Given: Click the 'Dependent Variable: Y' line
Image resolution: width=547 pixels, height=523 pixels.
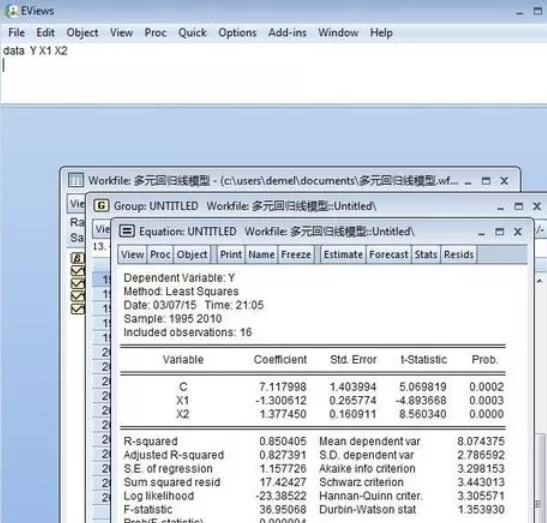Looking at the screenshot, I should 179,278.
